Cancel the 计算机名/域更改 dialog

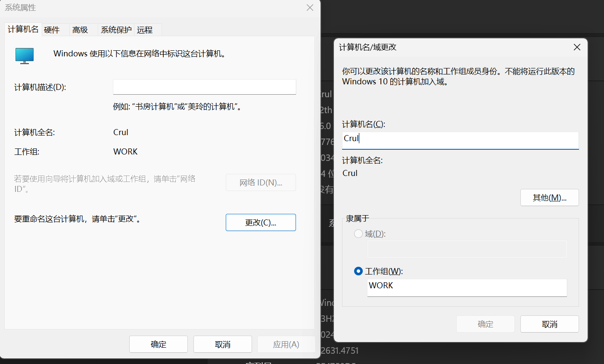pos(549,324)
